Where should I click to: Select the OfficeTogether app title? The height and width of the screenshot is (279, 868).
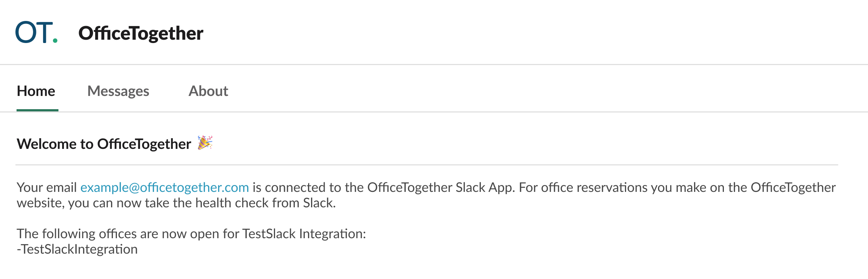point(141,33)
